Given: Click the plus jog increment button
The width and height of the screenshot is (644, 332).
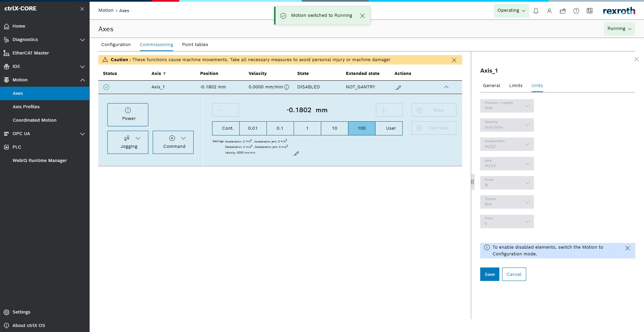Looking at the screenshot, I should [x=389, y=110].
